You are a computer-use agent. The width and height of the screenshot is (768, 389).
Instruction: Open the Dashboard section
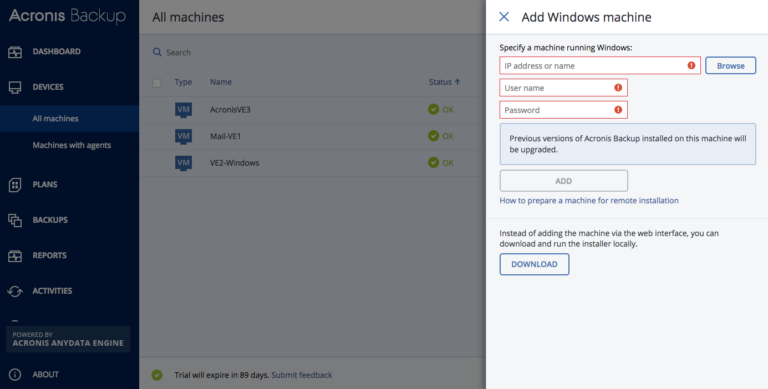[x=57, y=51]
